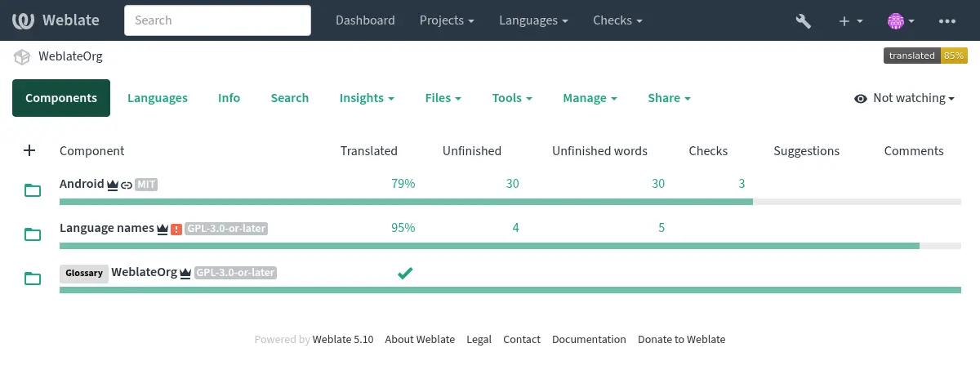Open Language names 95% translated value
This screenshot has height=388, width=980.
[403, 228]
